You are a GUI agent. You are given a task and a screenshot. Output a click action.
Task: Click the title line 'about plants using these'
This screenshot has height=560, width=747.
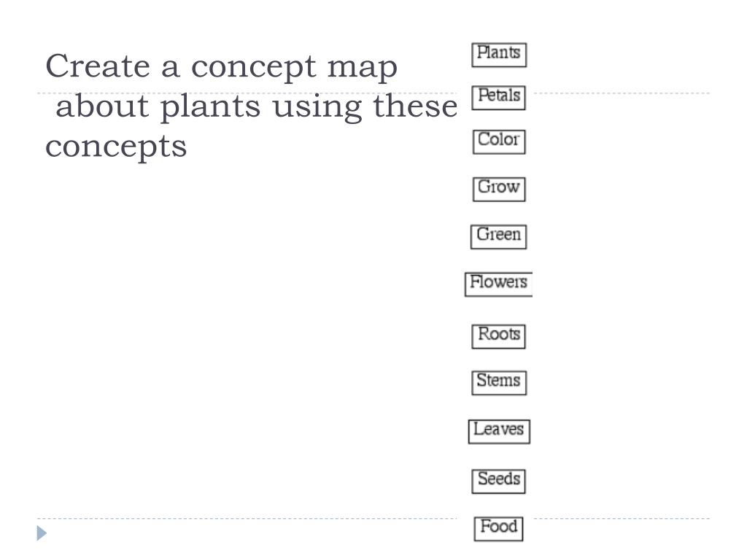point(256,106)
